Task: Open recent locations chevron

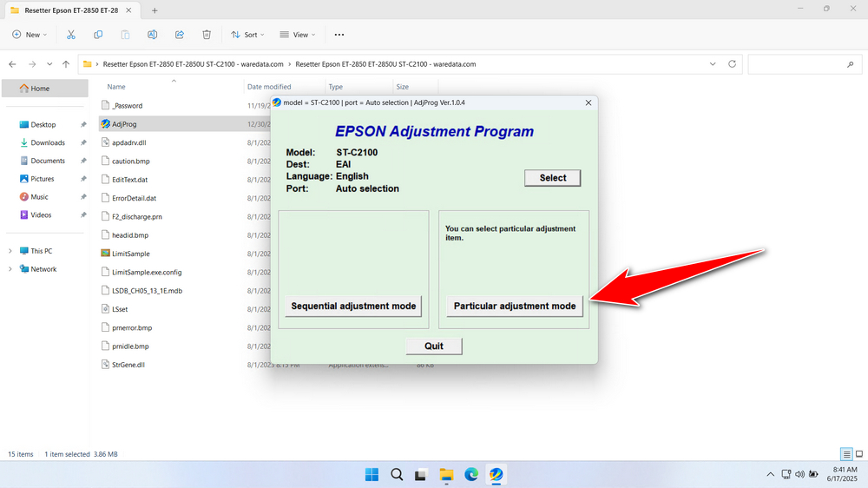Action: pos(49,64)
